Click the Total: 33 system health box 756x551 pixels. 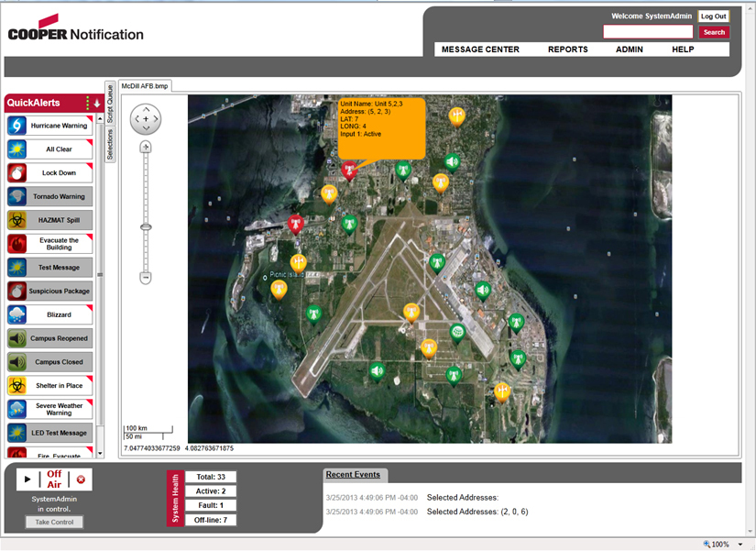211,477
